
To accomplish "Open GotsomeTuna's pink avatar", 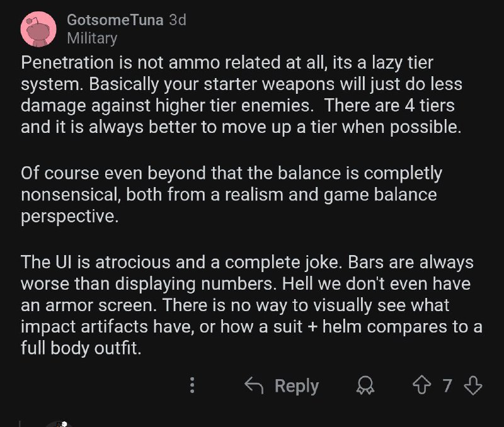I will click(38, 29).
